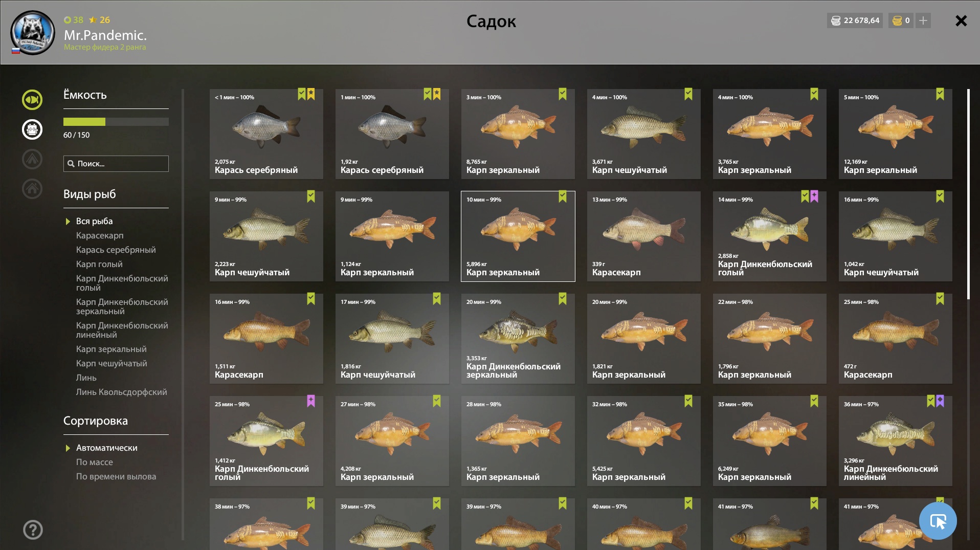Viewport: 980px width, 550px height.
Task: Click the blue cursor button at bottom right
Action: point(938,521)
